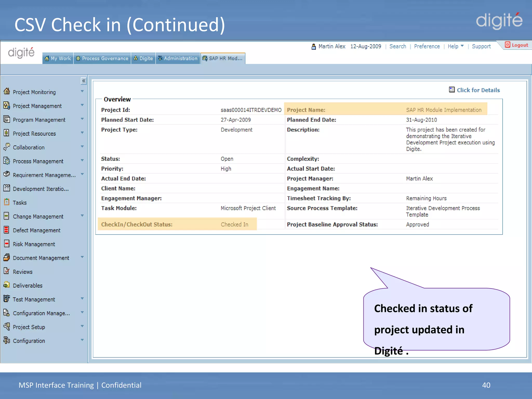Click the Checked In status value
Image resolution: width=532 pixels, height=399 pixels.
coord(234,224)
